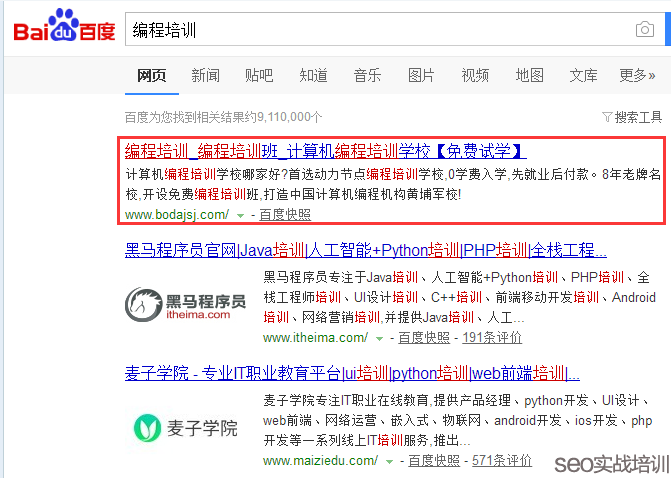Image resolution: width=671 pixels, height=478 pixels.
Task: Select the 网页 tab
Action: 151,75
